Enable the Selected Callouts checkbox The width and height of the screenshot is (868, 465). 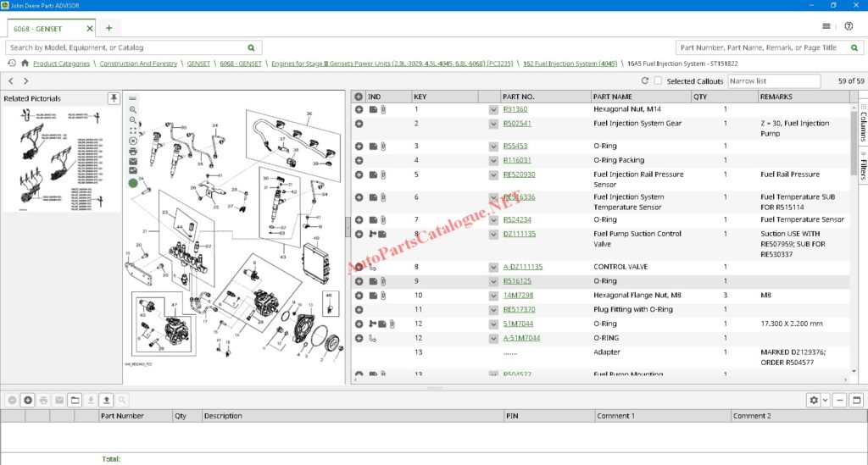coord(659,81)
